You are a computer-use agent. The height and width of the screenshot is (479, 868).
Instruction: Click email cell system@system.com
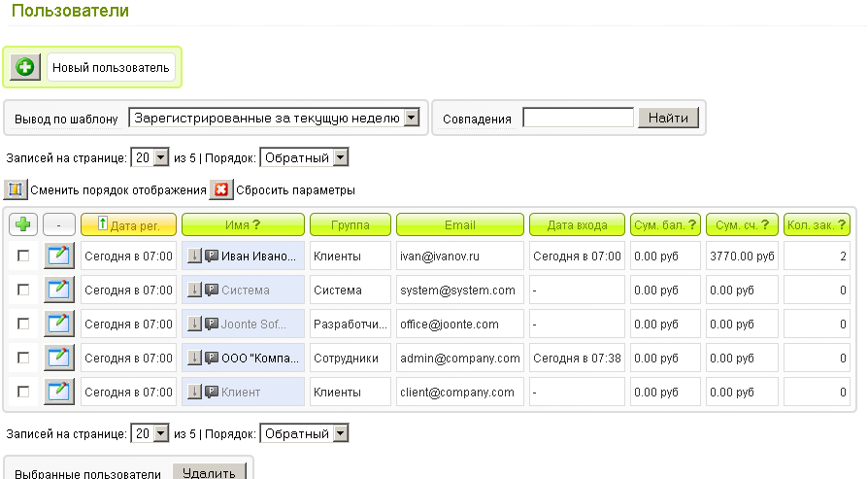pyautogui.click(x=460, y=290)
